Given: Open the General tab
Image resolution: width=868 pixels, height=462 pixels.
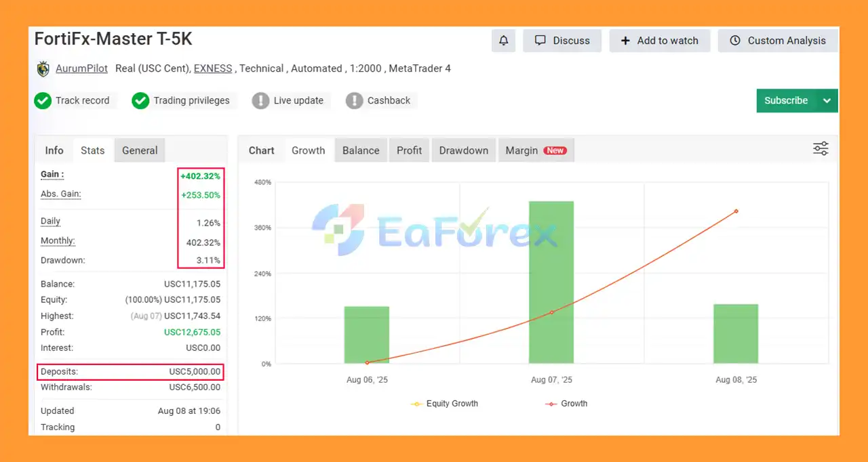Looking at the screenshot, I should [x=140, y=150].
